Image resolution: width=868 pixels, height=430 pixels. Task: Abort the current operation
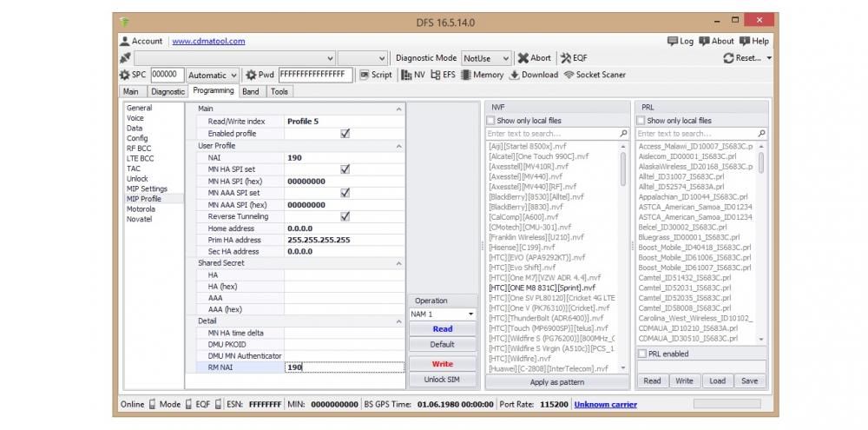(x=535, y=58)
